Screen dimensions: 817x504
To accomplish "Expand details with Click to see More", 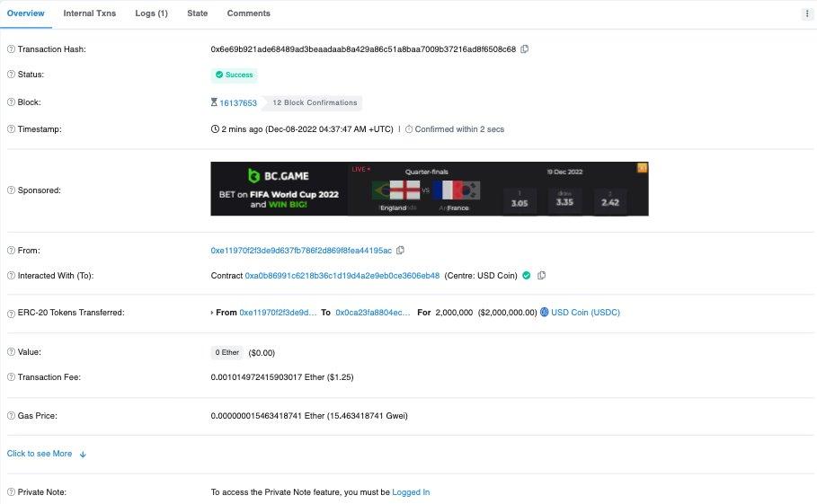I will pyautogui.click(x=47, y=454).
